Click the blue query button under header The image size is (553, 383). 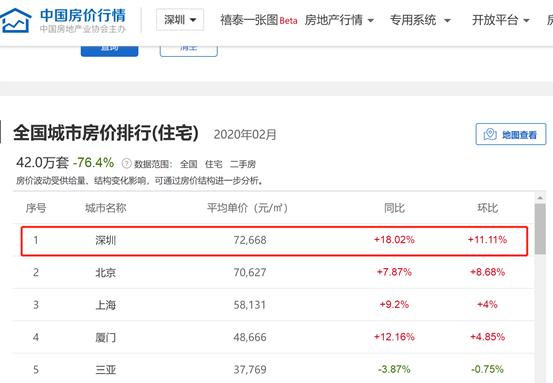tap(109, 51)
